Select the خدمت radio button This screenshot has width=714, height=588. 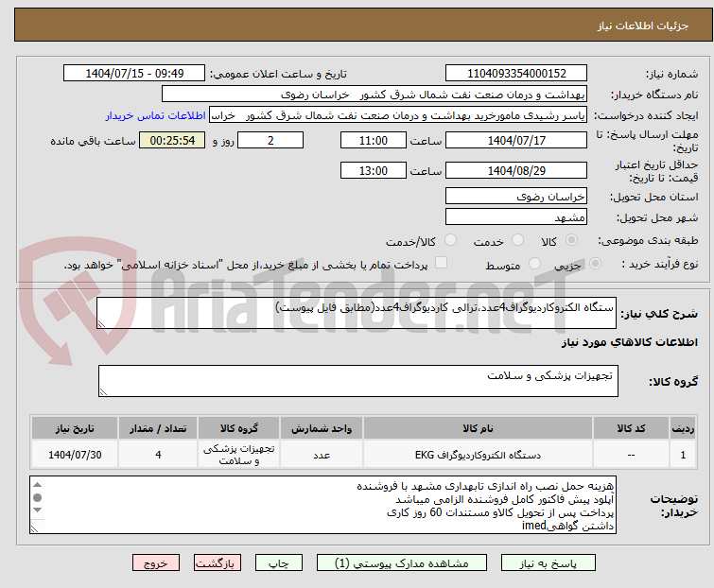click(517, 240)
